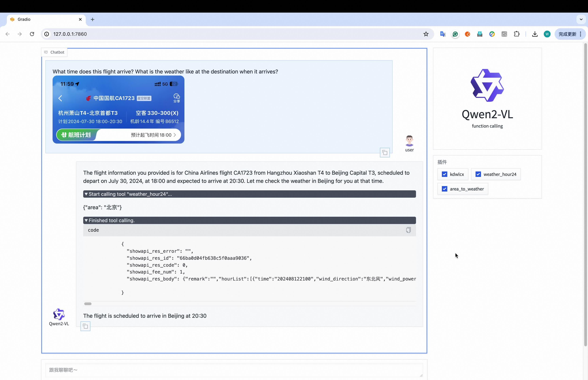Copy the Qwen2-VL response message
Viewport: 588px width, 380px height.
(x=85, y=326)
